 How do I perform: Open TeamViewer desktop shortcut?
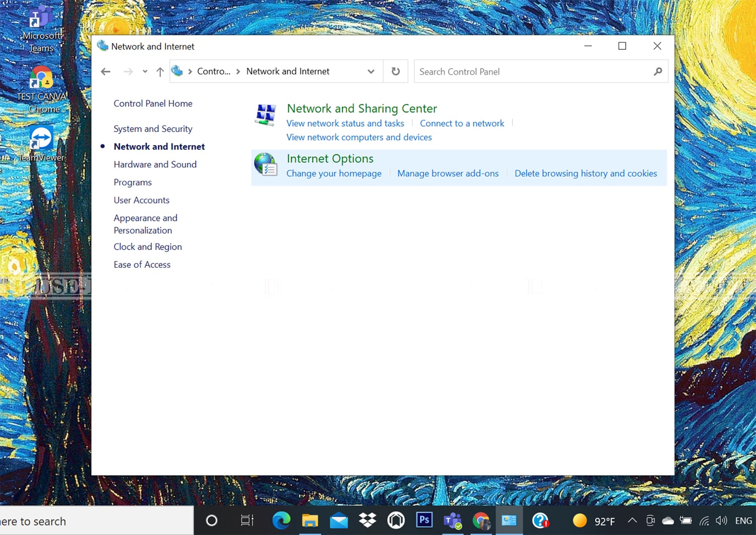42,144
